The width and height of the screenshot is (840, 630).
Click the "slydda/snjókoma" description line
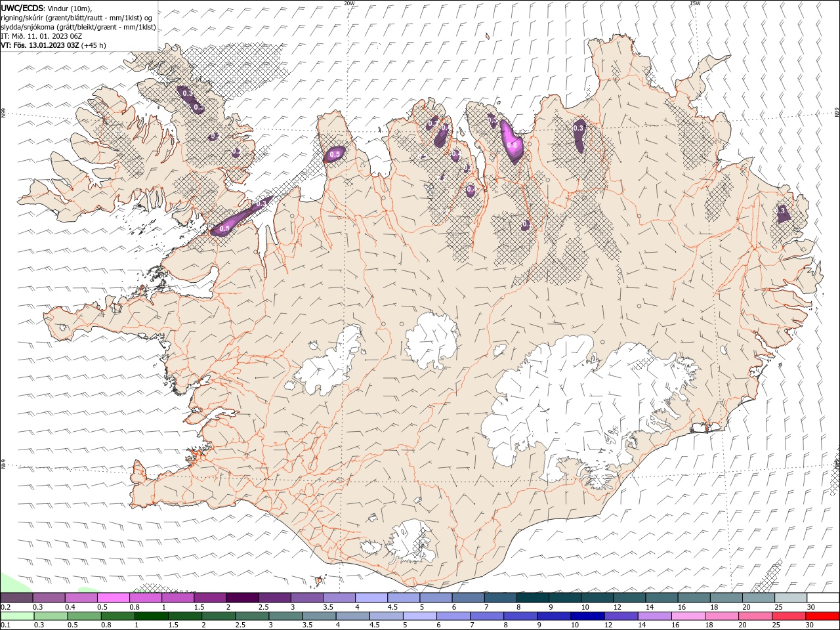click(x=78, y=27)
